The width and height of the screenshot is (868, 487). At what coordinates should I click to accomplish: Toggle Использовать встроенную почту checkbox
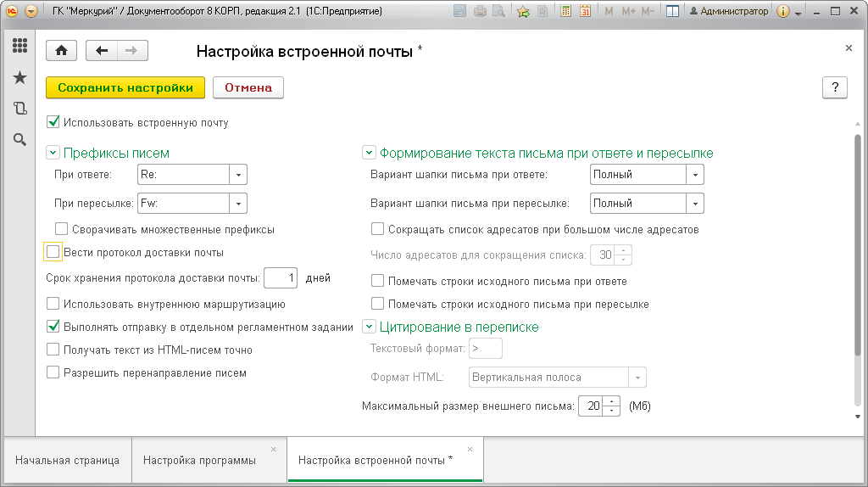click(53, 122)
